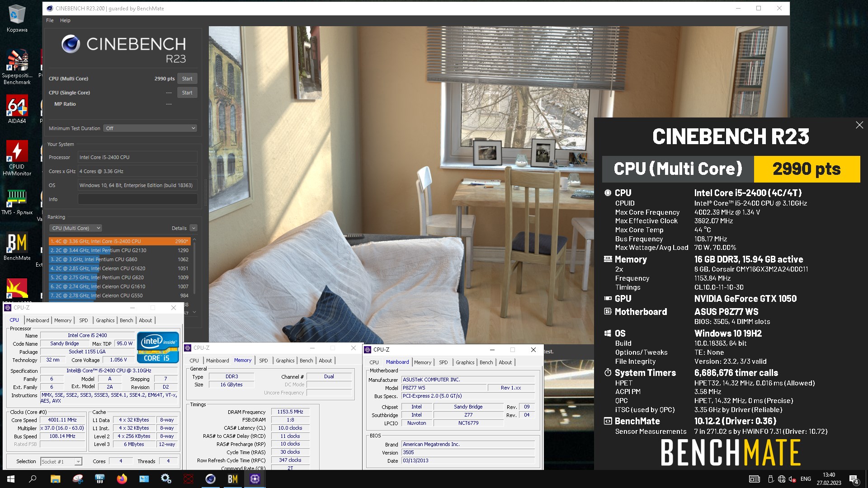Open SPD tab in memory CPU-Z window
Screen dimensions: 868x488
click(264, 361)
